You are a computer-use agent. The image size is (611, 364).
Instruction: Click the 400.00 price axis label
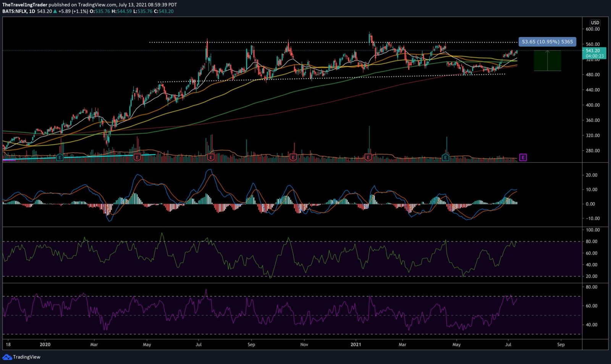(x=593, y=105)
